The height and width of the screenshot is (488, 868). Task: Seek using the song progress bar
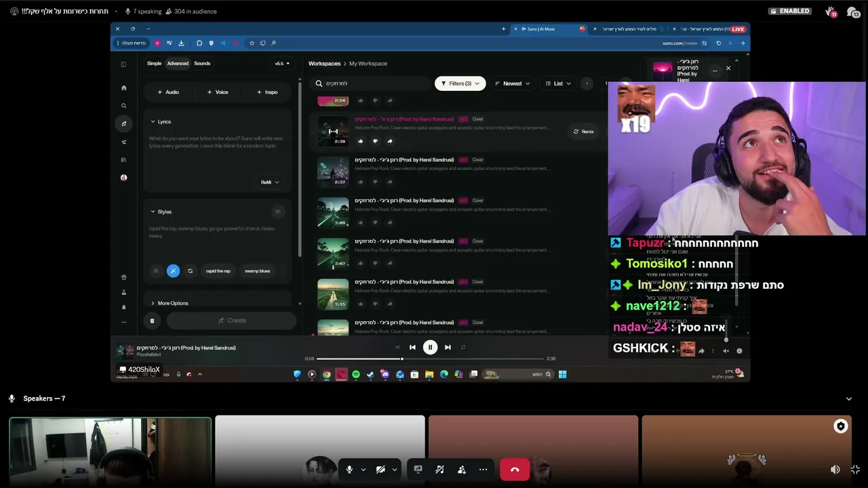coord(431,359)
